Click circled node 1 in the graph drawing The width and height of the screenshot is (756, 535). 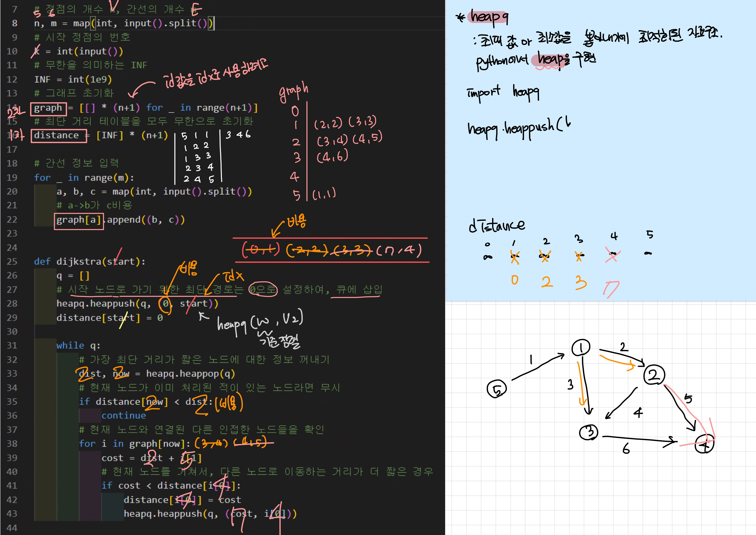click(581, 348)
